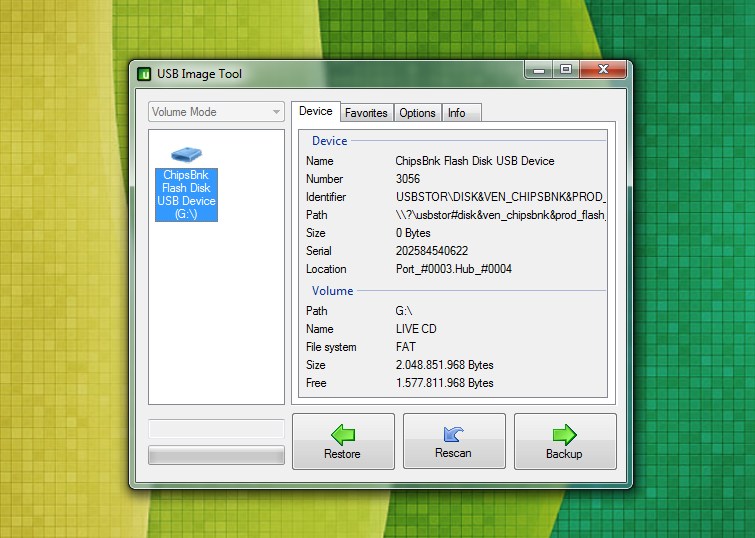Click the green Backup arrow icon

pyautogui.click(x=564, y=434)
